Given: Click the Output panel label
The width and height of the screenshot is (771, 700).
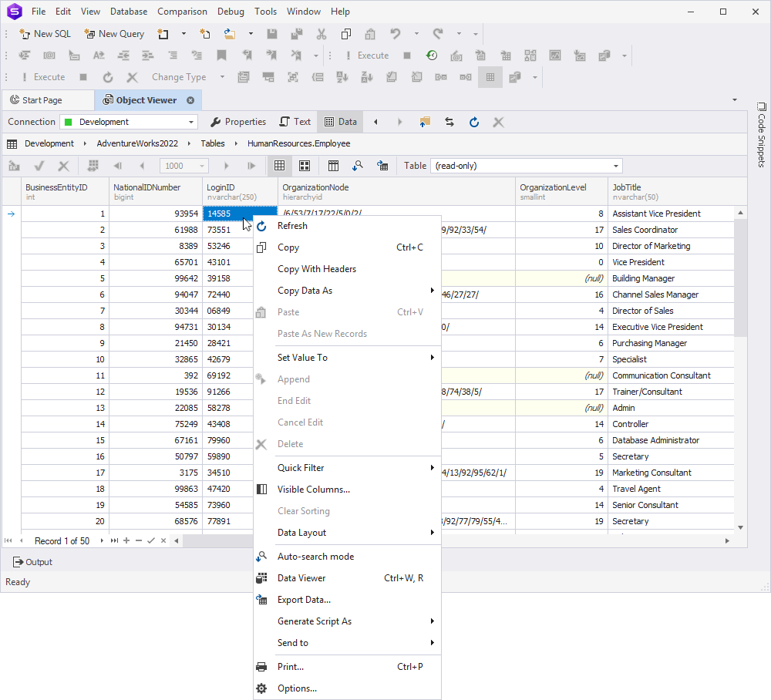Looking at the screenshot, I should tap(39, 562).
